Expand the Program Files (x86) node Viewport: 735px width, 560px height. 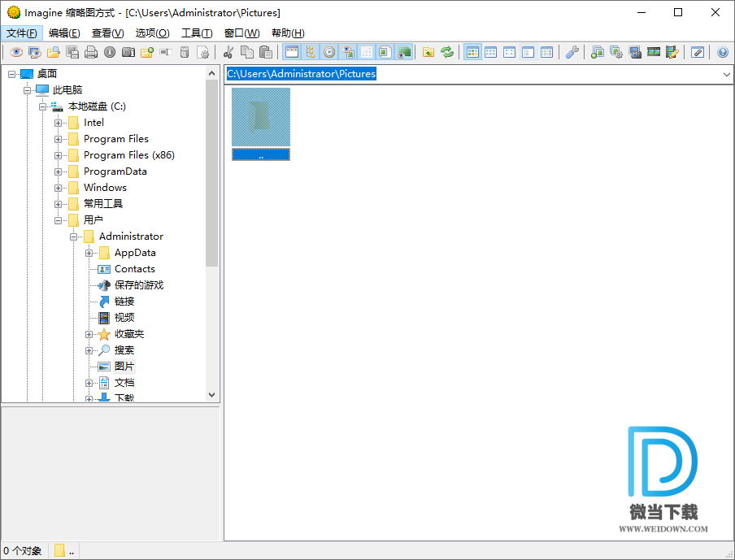[x=58, y=155]
